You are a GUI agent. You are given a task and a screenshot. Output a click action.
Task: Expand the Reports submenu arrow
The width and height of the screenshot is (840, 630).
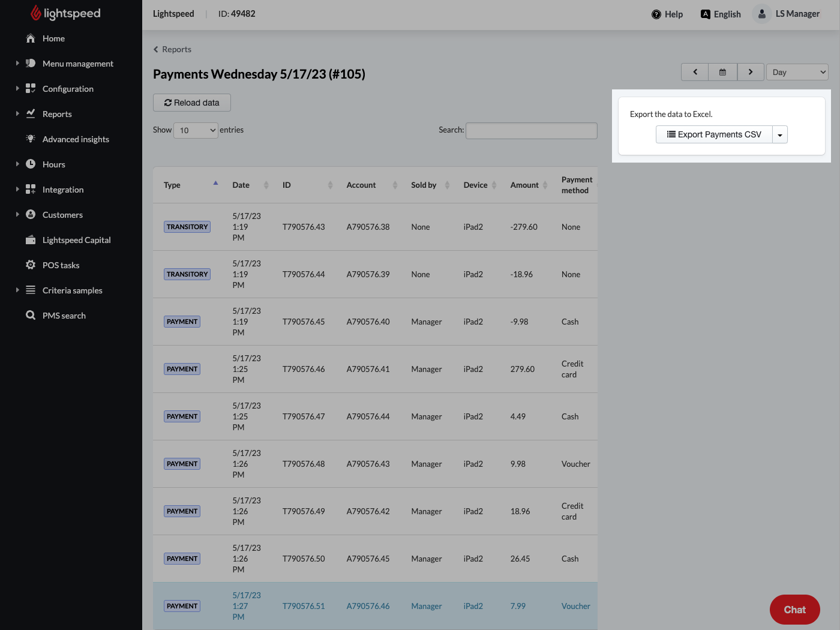[x=17, y=113]
